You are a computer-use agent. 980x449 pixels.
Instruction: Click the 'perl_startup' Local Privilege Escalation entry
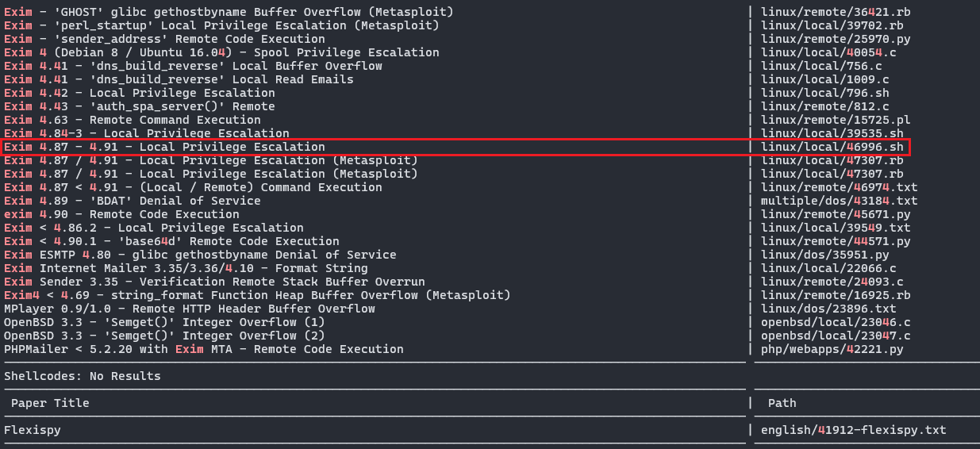pos(221,25)
